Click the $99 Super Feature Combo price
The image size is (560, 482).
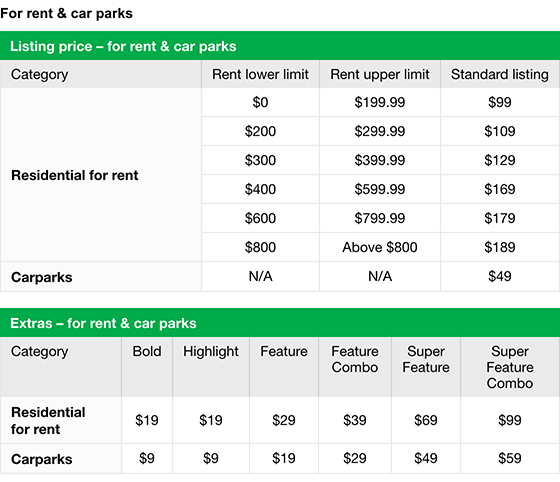(x=510, y=420)
